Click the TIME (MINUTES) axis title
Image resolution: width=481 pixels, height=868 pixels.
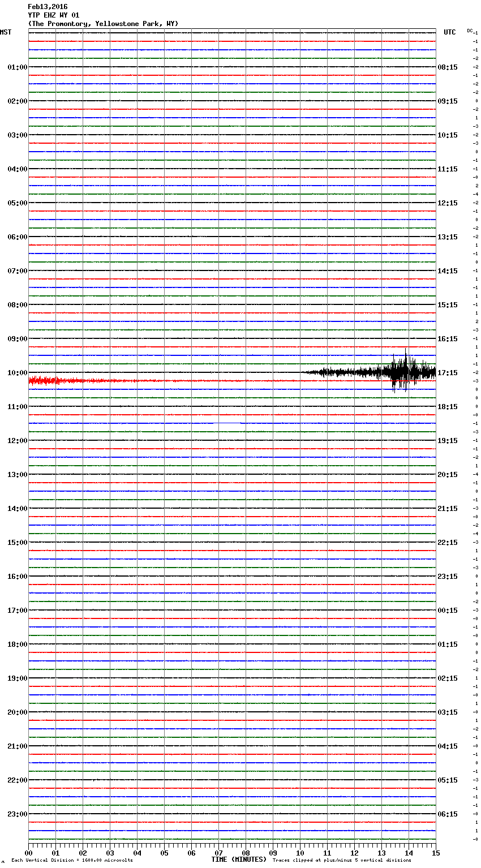click(x=239, y=860)
